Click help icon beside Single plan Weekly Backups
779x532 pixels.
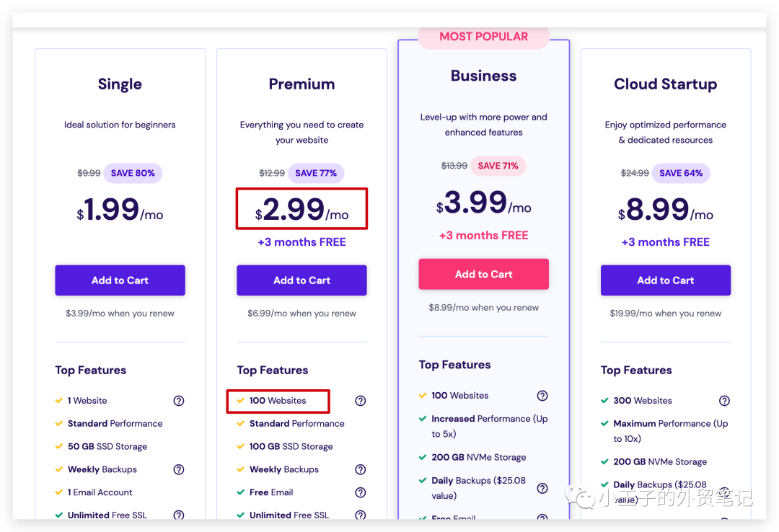point(179,469)
